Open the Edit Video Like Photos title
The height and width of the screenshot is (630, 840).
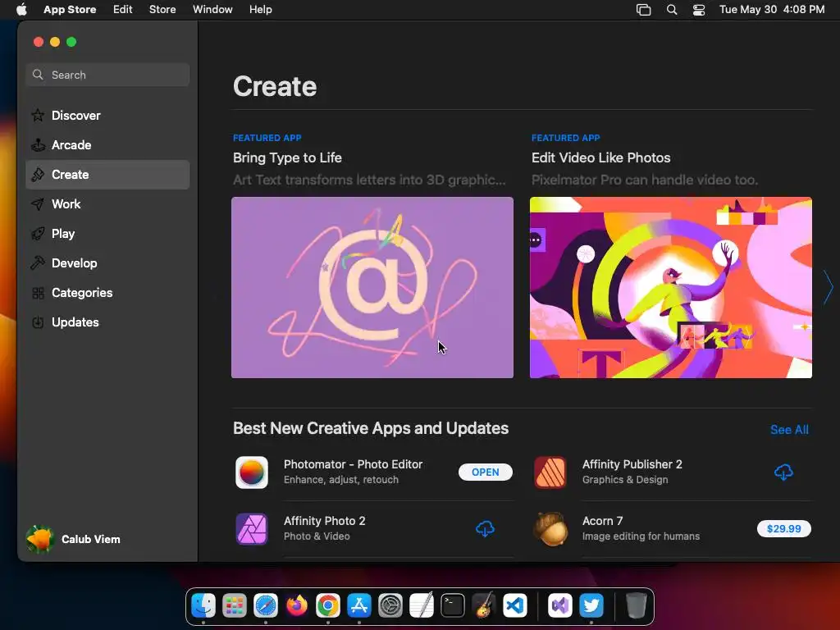601,157
